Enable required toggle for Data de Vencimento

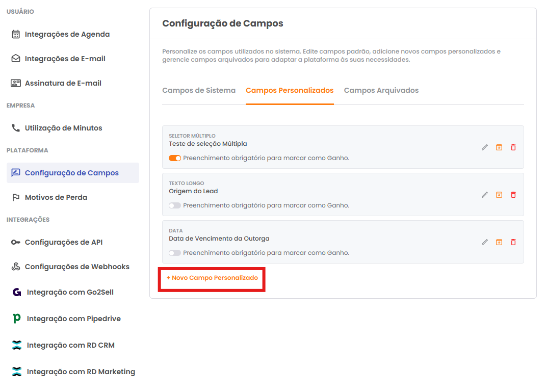pyautogui.click(x=175, y=253)
